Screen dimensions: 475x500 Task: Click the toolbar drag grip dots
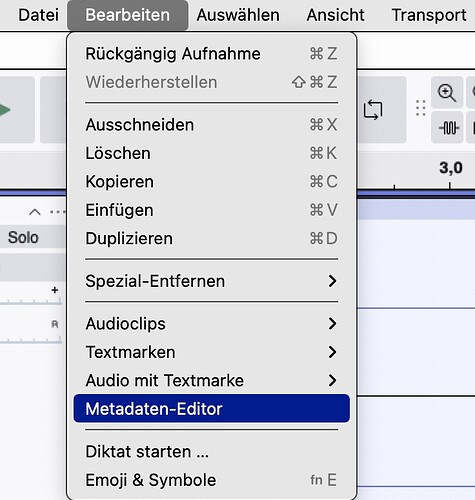click(421, 108)
